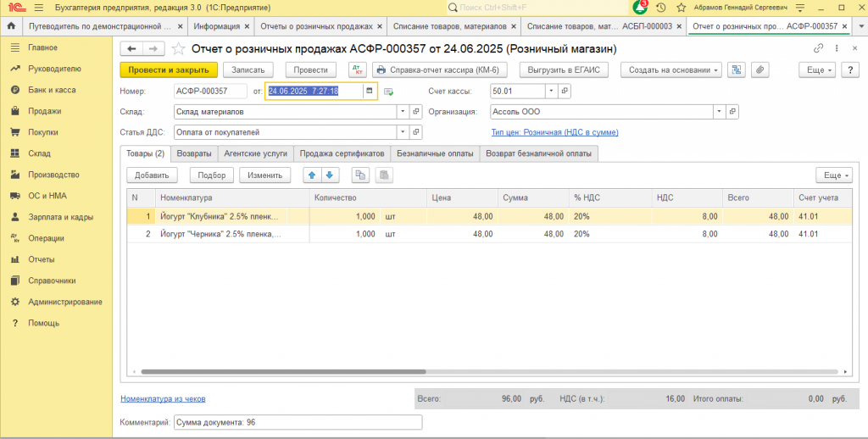Viewport: 868px width, 439px height.
Task: Click the Добавить row button
Action: click(x=152, y=175)
